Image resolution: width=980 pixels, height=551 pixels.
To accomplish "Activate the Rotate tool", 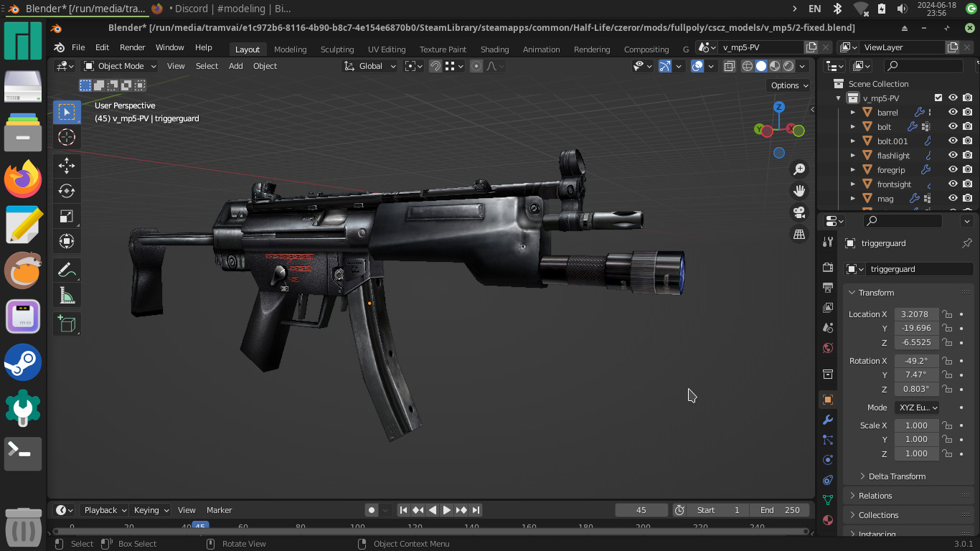I will pyautogui.click(x=67, y=191).
